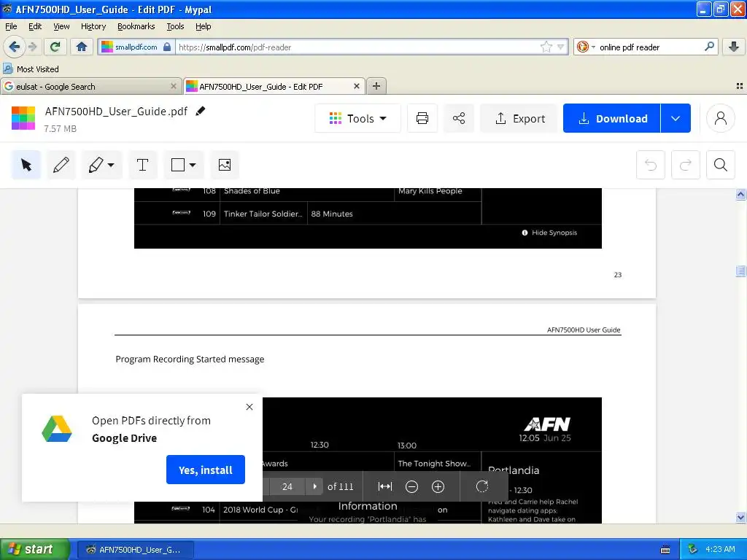Open user account profile

720,118
